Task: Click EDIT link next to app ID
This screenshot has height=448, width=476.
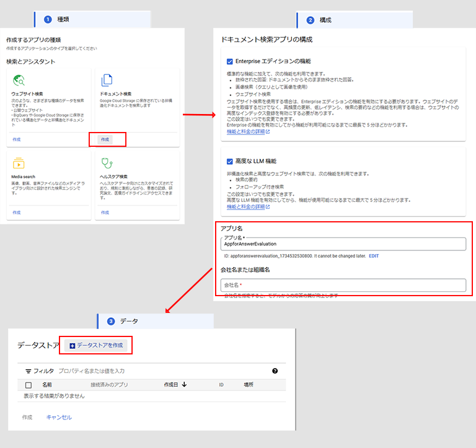Action: [374, 256]
